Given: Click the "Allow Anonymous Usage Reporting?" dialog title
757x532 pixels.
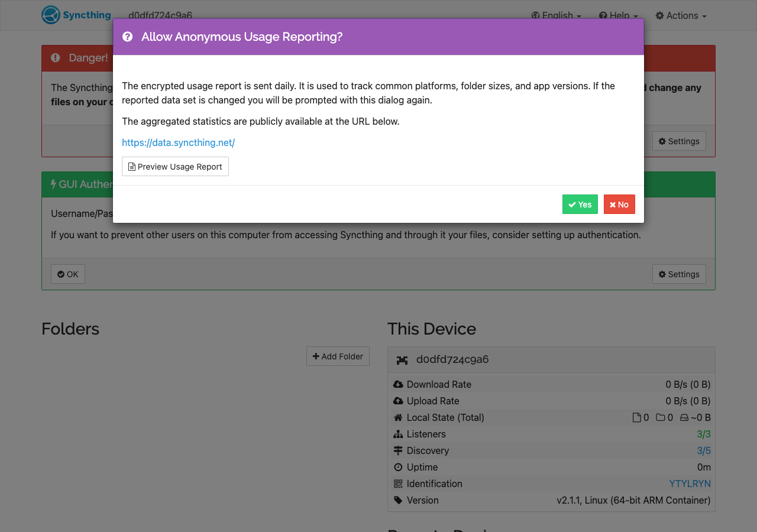Looking at the screenshot, I should pyautogui.click(x=242, y=37).
